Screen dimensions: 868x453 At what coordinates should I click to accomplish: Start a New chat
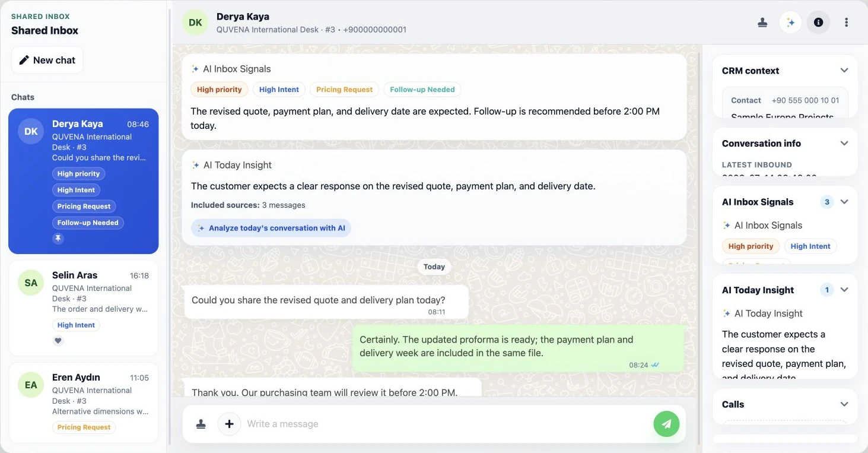tap(47, 60)
